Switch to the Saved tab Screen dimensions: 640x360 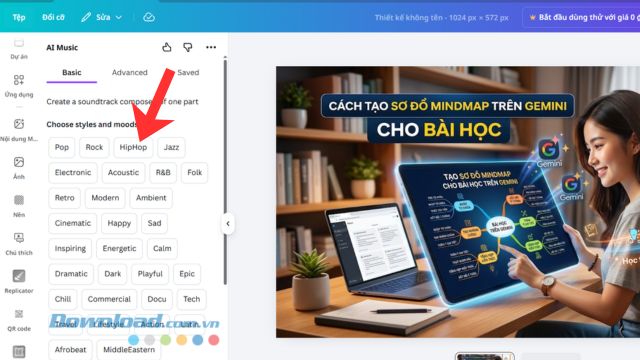click(x=188, y=73)
